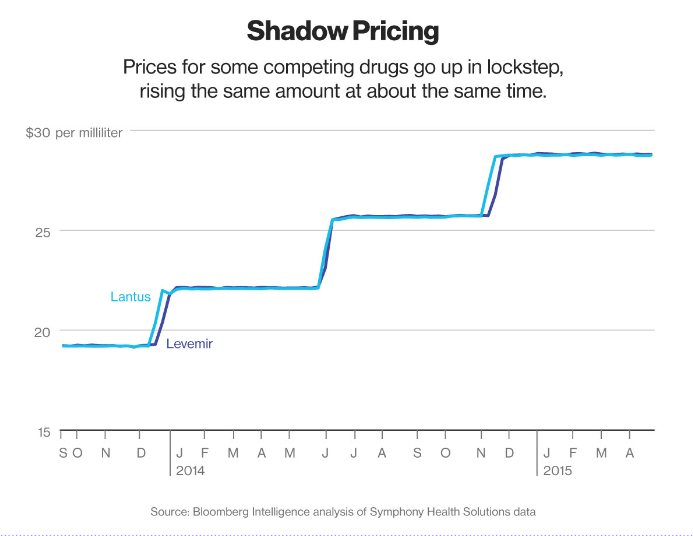The width and height of the screenshot is (693, 536).
Task: Click the price plateau near 25.7
Action: point(407,217)
